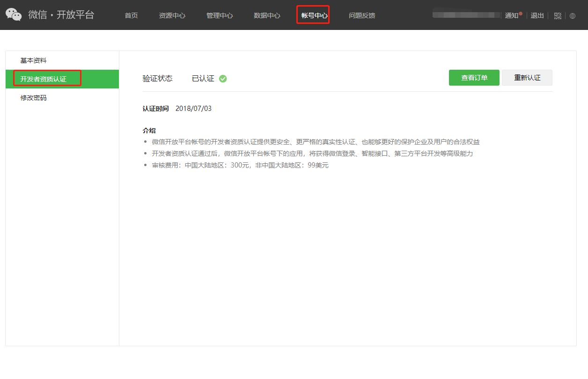Screen dimensions: 588x379
Task: Click the 重新认证 button
Action: click(527, 78)
